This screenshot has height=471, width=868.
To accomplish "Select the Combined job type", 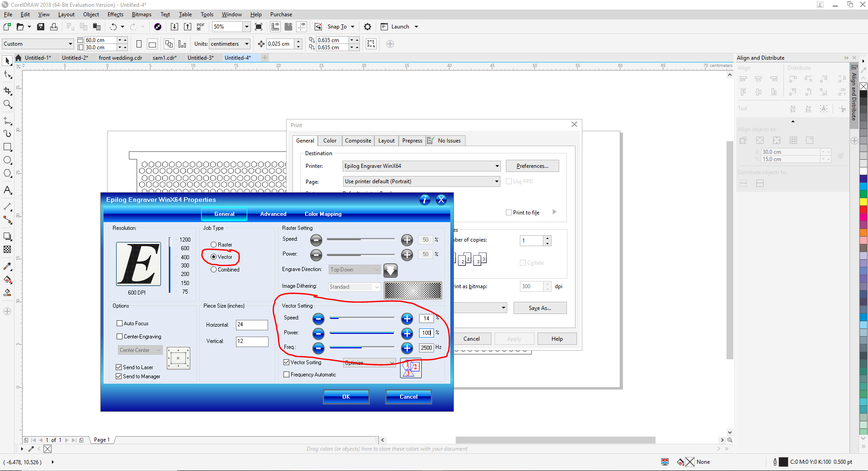I will [214, 270].
